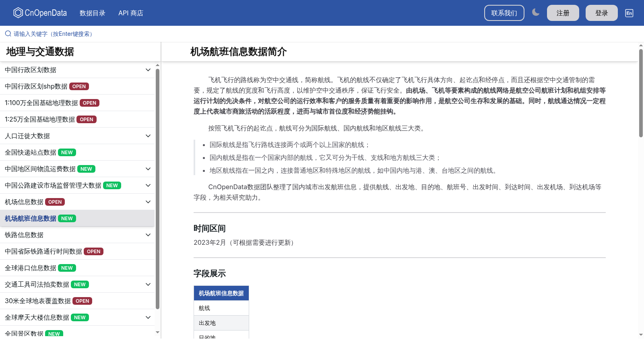Expand 机场信息数据 chevron
Image resolution: width=644 pixels, height=345 pixels.
pos(148,202)
